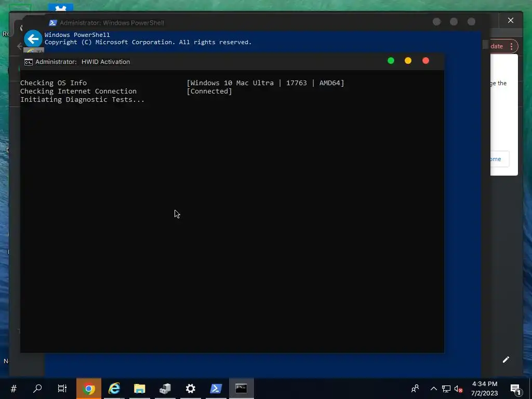This screenshot has height=399, width=532.
Task: Click '[Windows 10 Mac Ultra | 17763 | AMD64]' text
Action: [x=265, y=83]
